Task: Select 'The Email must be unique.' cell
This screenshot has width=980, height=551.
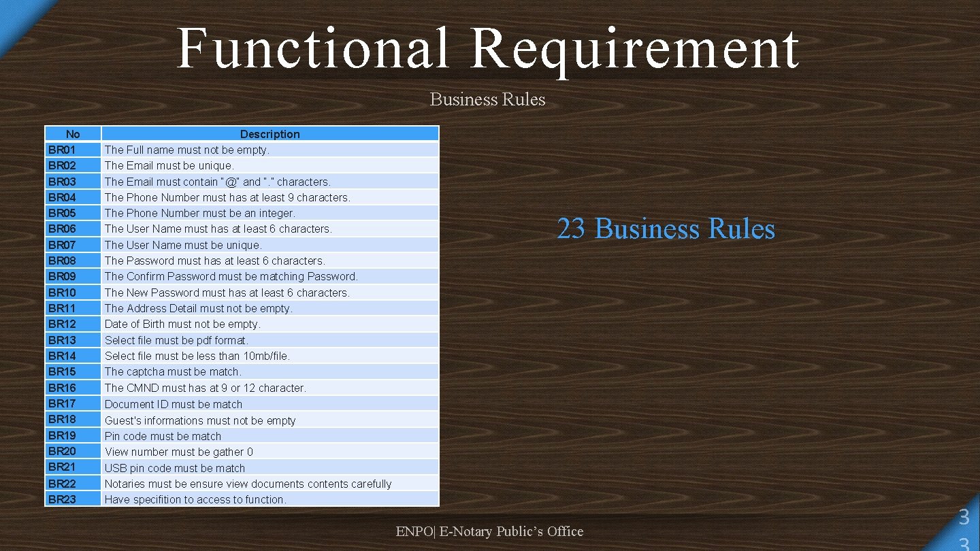Action: (270, 165)
